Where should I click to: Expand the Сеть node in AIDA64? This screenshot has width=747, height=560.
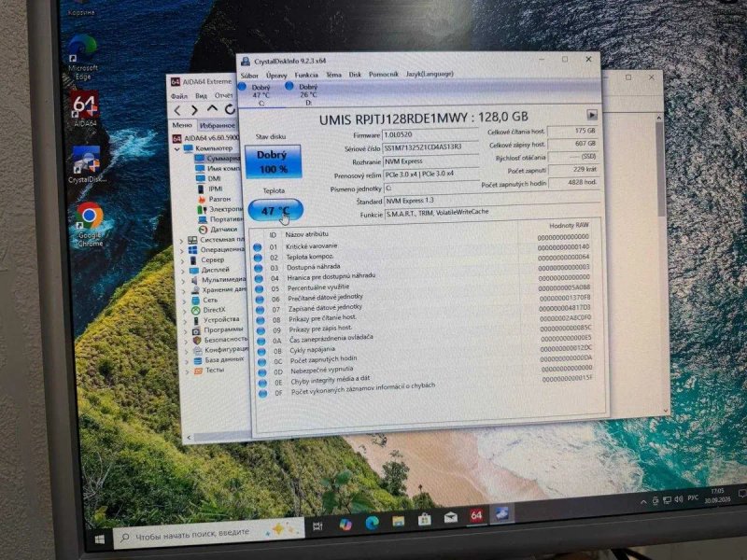click(185, 301)
